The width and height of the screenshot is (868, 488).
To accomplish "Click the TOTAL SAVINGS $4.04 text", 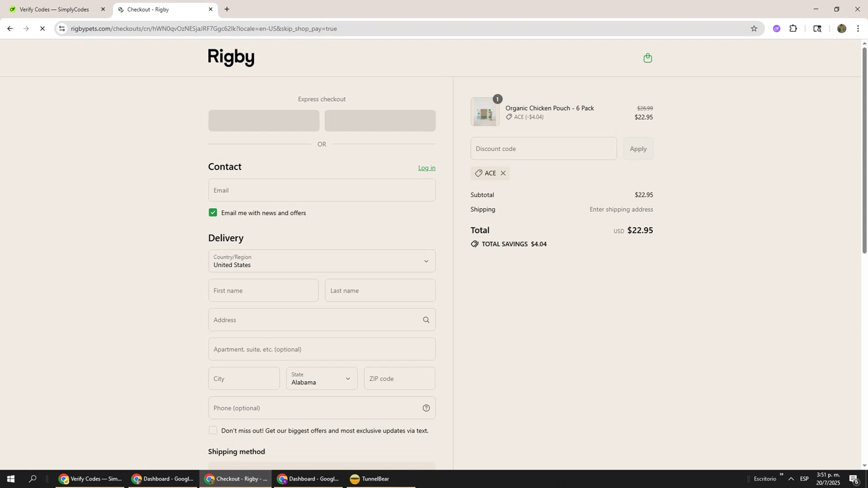I will 514,244.
